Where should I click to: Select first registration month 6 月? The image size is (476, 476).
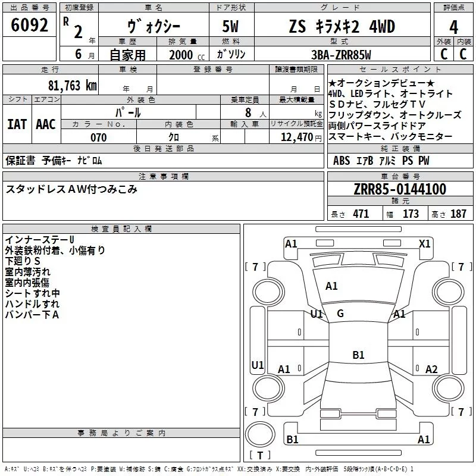coord(84,54)
